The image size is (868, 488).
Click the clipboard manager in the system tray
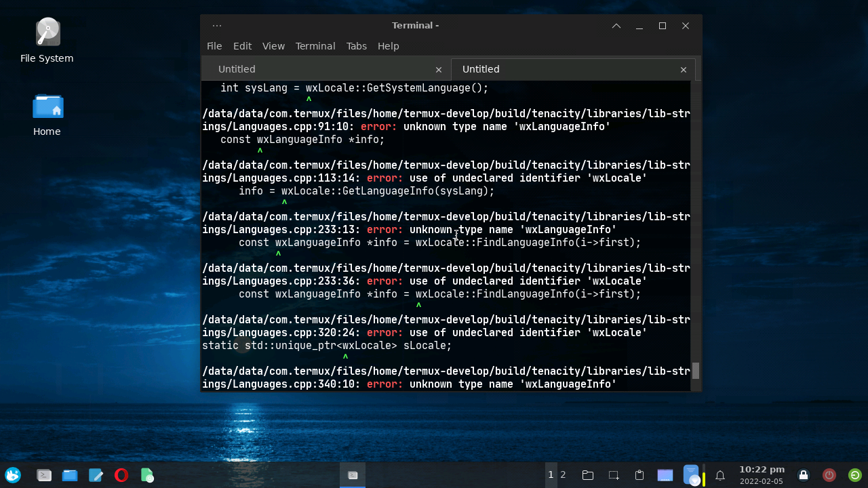[x=638, y=474]
